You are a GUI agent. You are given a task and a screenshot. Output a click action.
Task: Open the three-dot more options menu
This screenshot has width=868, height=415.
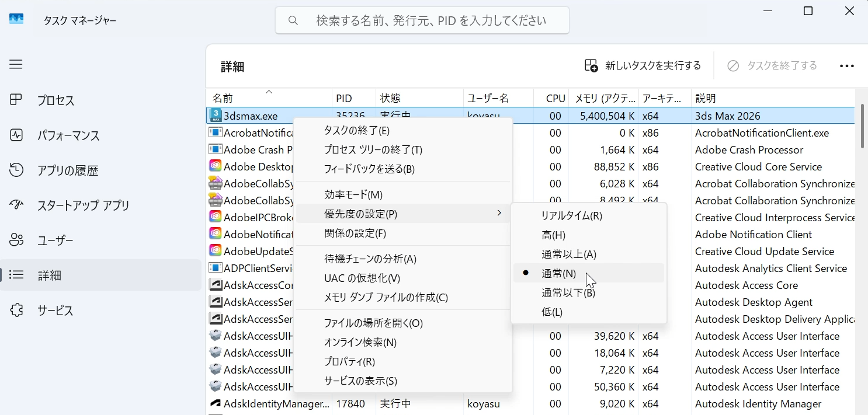coord(847,66)
